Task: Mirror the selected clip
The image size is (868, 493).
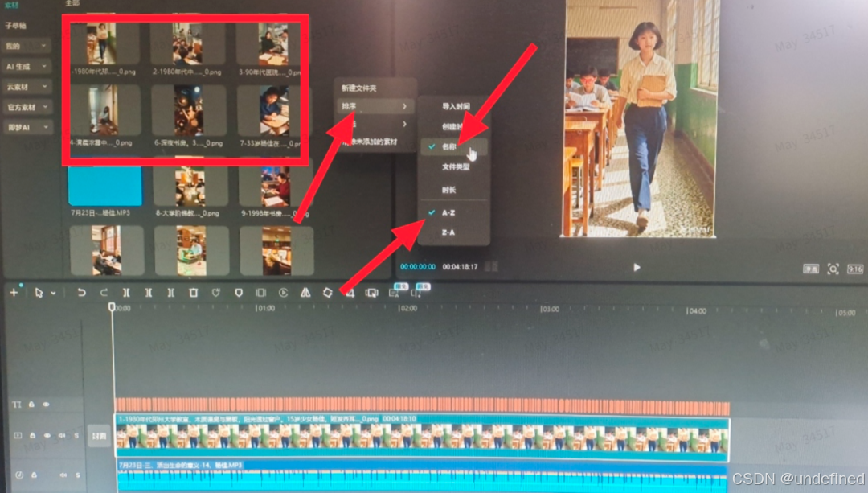Action: click(305, 293)
